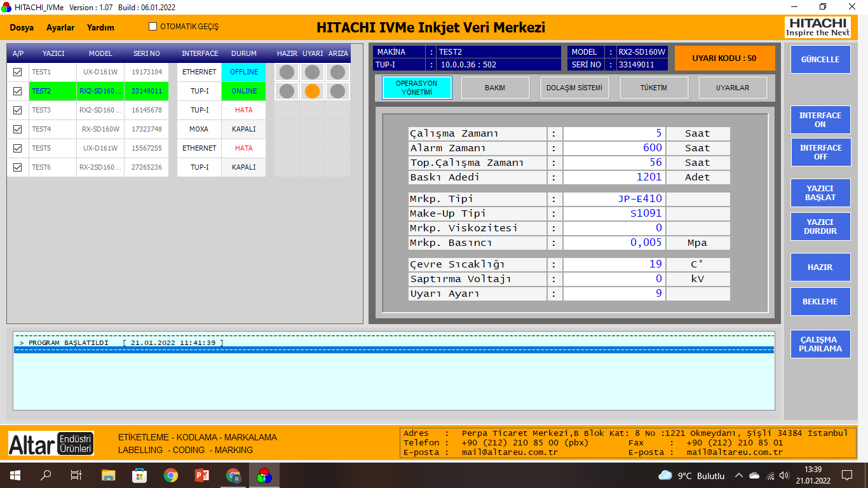Click the HAZIR lamp of TEST2

click(x=287, y=91)
